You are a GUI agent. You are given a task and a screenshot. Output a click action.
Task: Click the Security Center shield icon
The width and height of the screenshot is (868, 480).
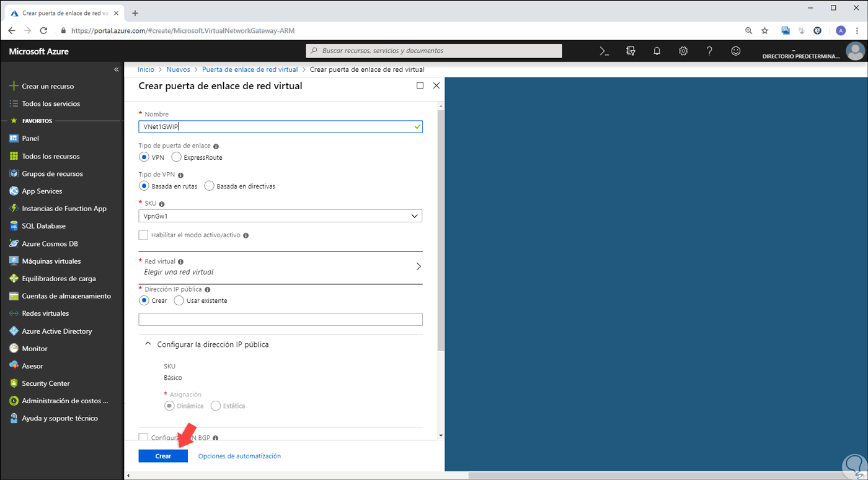14,383
